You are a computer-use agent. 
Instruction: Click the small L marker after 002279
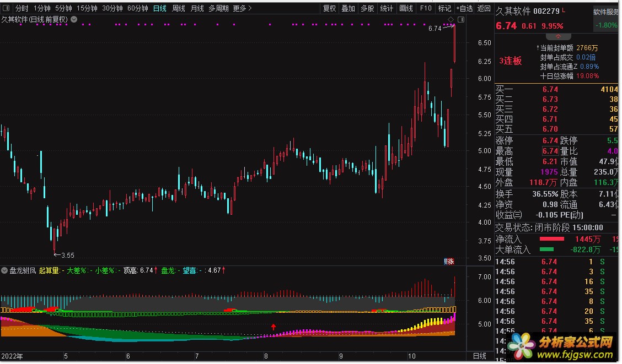[564, 10]
